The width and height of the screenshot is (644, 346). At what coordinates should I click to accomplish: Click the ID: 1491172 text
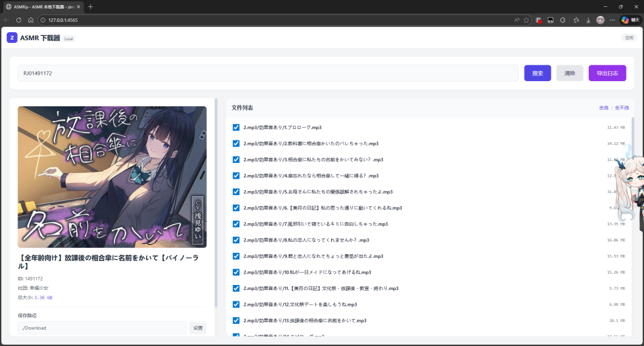coord(30,279)
